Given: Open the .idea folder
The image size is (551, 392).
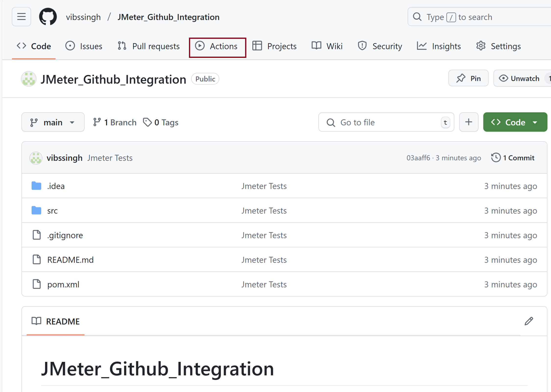Looking at the screenshot, I should (x=56, y=186).
